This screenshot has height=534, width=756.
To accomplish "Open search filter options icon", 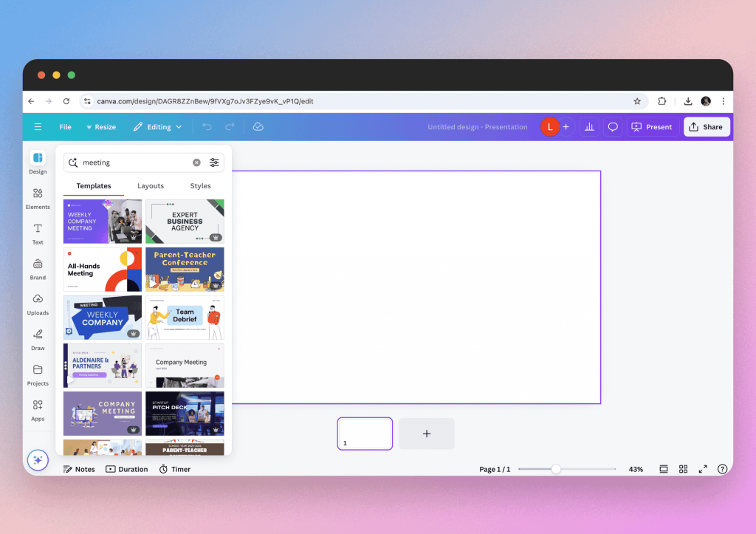I will tap(214, 162).
